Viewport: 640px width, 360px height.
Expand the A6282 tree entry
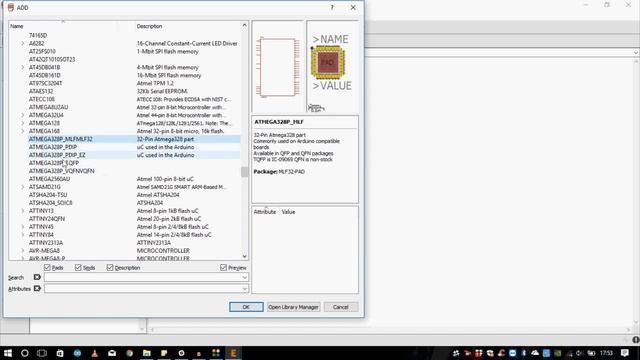point(23,43)
